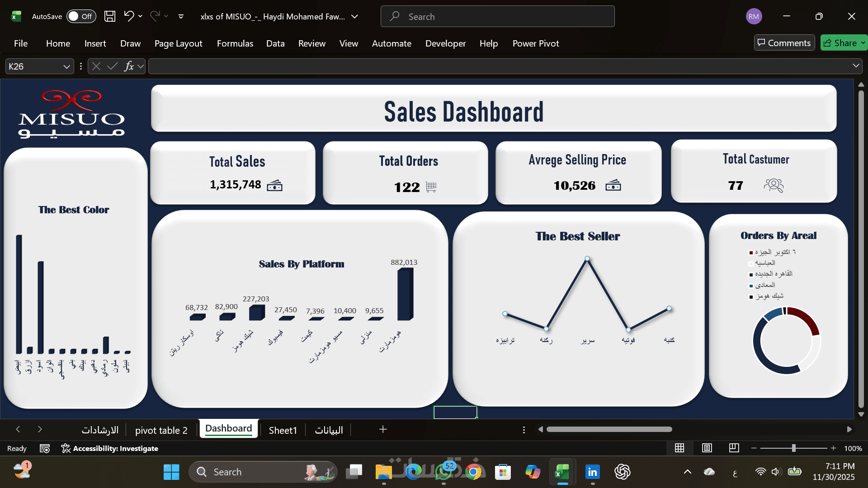Image resolution: width=868 pixels, height=488 pixels.
Task: Switch to Page Layout view icon
Action: point(707,448)
